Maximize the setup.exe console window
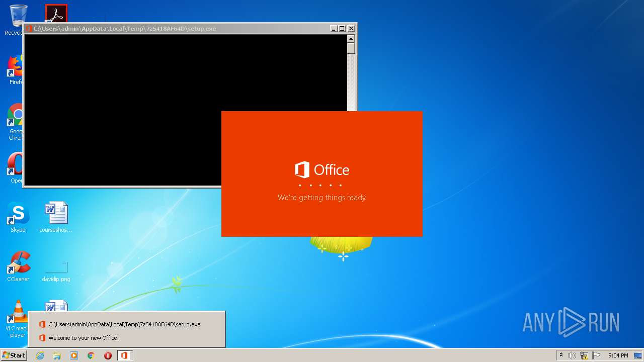This screenshot has height=362, width=644. pyautogui.click(x=342, y=29)
